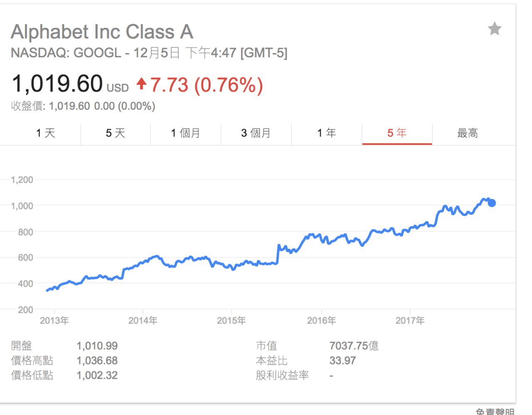The height and width of the screenshot is (415, 532).
Task: Click the 2014年 axis label
Action: point(143,321)
